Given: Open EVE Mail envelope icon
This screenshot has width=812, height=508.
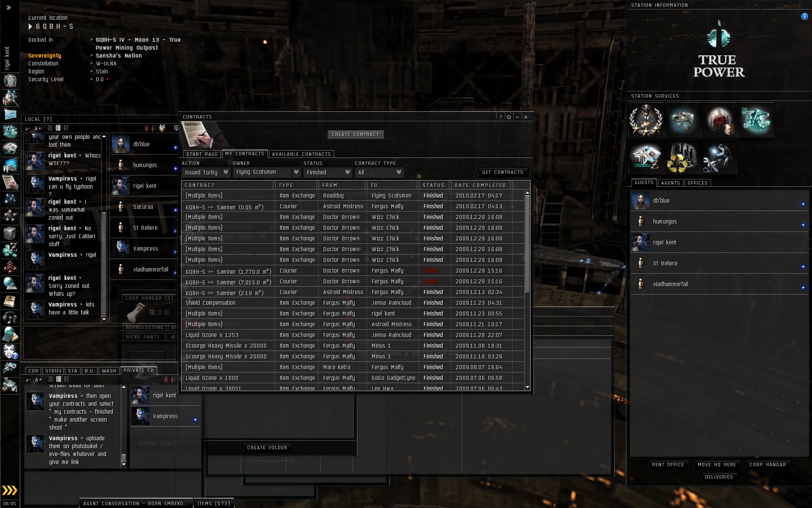Looking at the screenshot, I should tap(10, 114).
